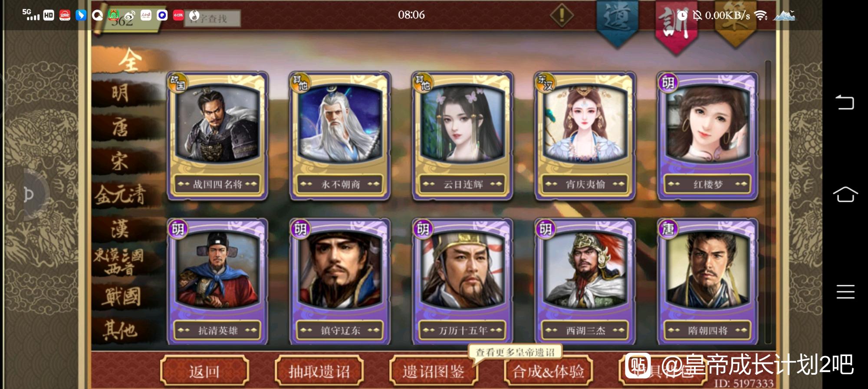Image resolution: width=868 pixels, height=389 pixels.
Task: Open the 红楼梦 card
Action: click(708, 136)
